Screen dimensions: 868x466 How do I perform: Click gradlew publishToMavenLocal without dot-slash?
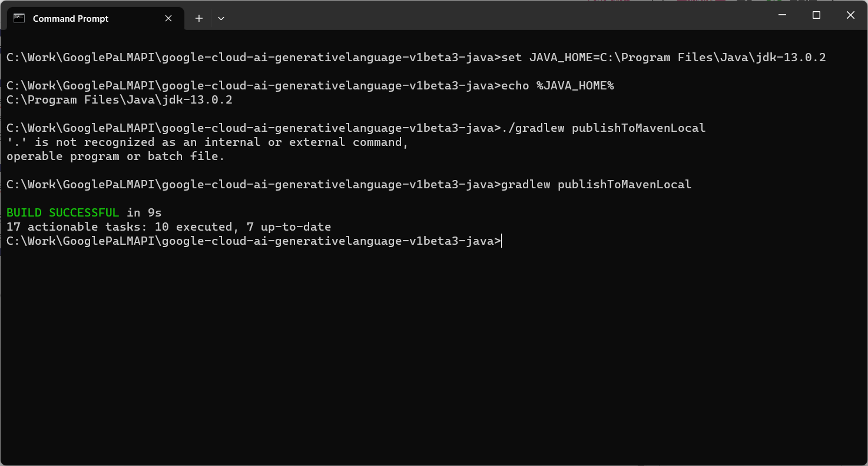597,185
